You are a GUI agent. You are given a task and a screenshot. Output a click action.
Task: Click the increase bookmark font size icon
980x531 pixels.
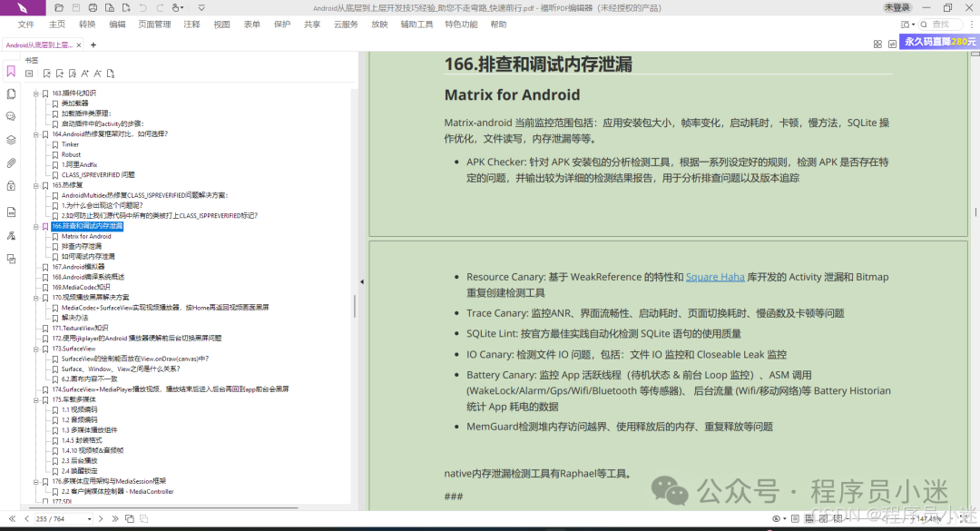[x=85, y=74]
